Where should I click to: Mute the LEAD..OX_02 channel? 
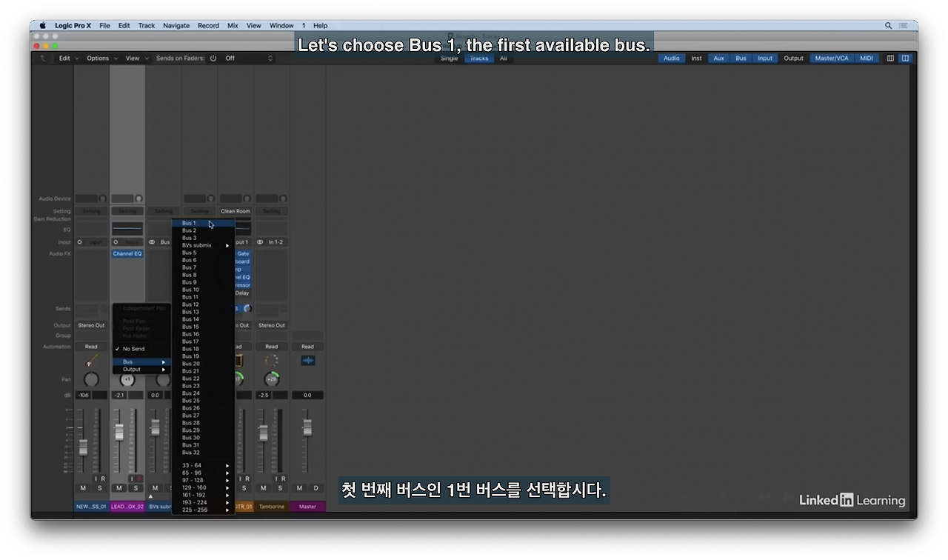tap(119, 488)
